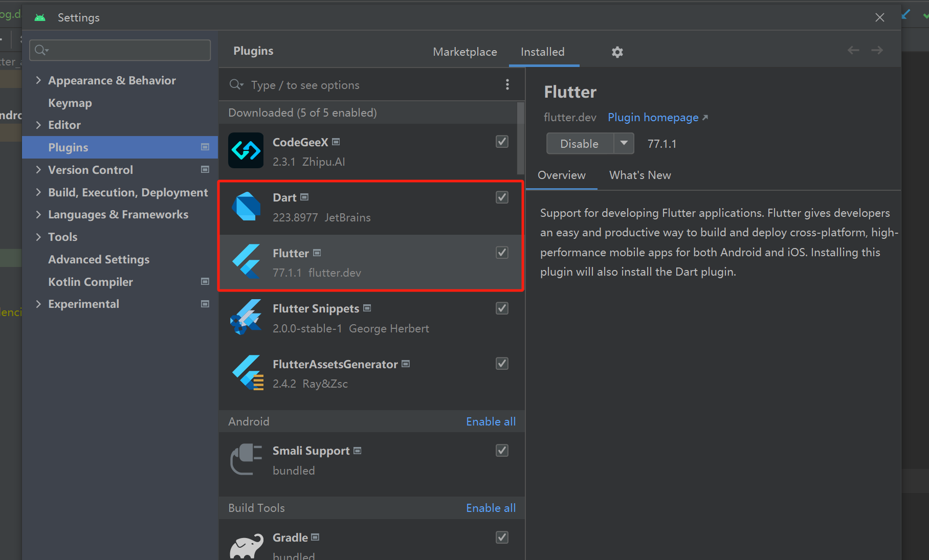Toggle the Flutter plugin checkbox
Viewport: 929px width, 560px height.
tap(502, 253)
